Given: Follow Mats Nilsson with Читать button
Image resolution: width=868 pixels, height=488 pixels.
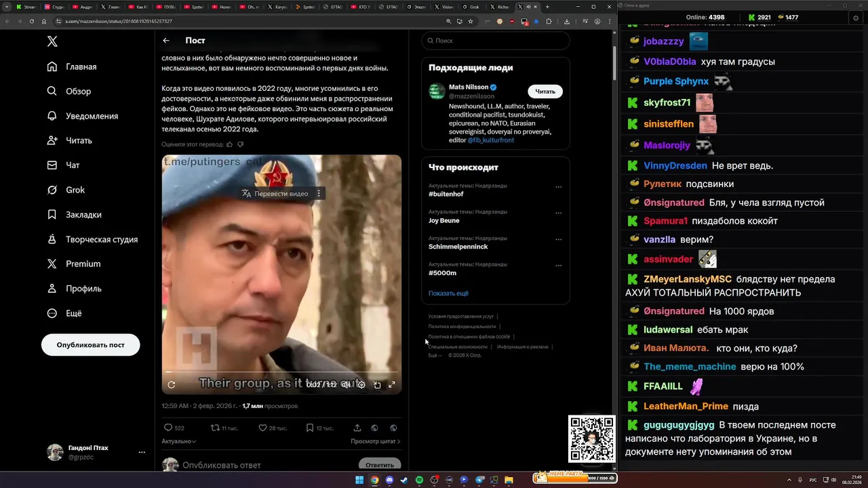Looking at the screenshot, I should click(545, 91).
